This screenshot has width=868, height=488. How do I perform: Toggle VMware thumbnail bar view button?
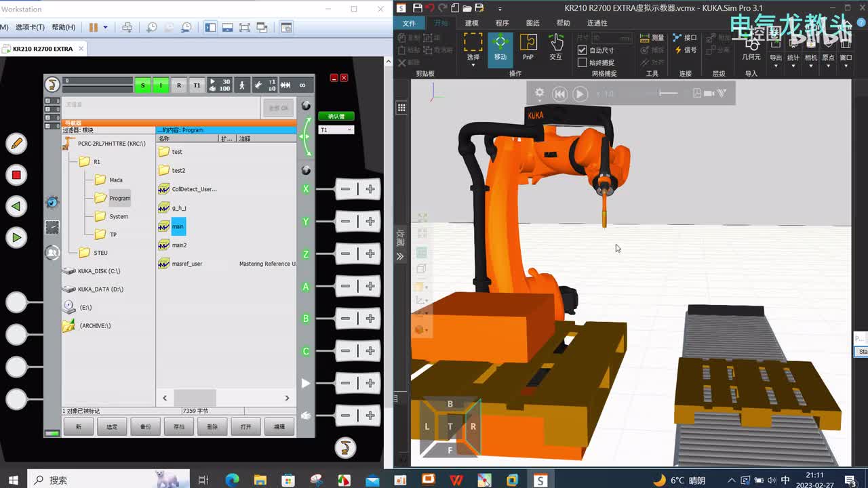coord(228,28)
